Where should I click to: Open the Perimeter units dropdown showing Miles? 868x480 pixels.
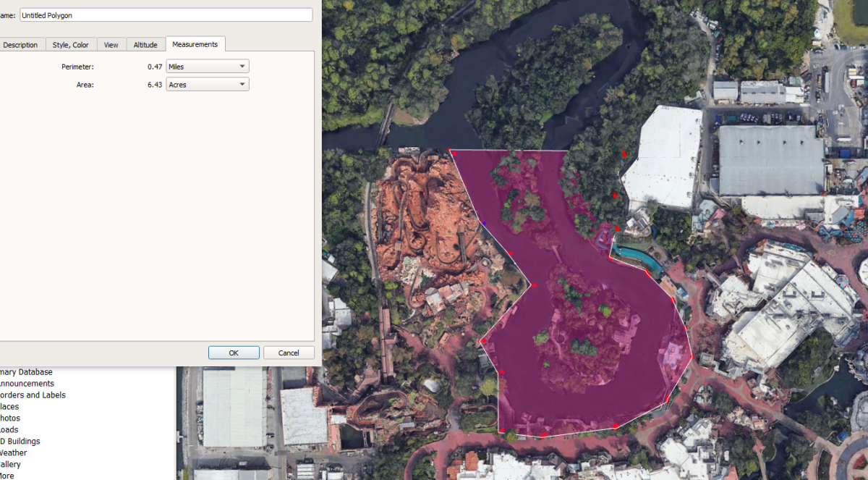click(208, 66)
